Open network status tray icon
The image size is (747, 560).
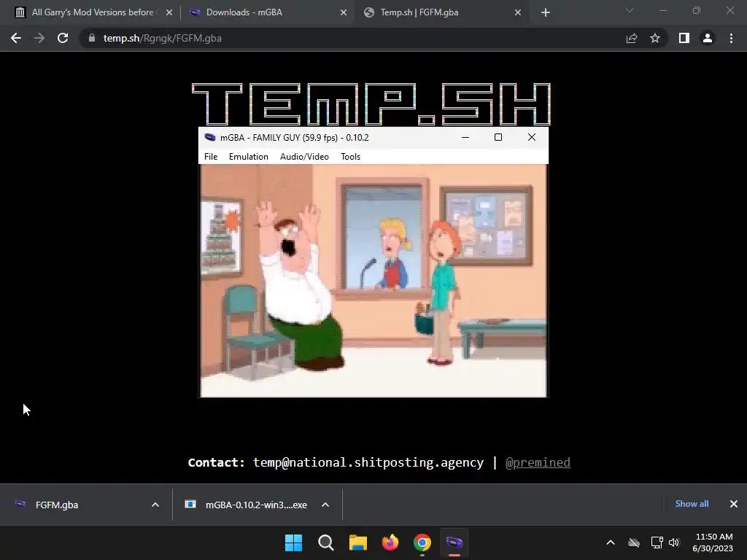click(657, 542)
